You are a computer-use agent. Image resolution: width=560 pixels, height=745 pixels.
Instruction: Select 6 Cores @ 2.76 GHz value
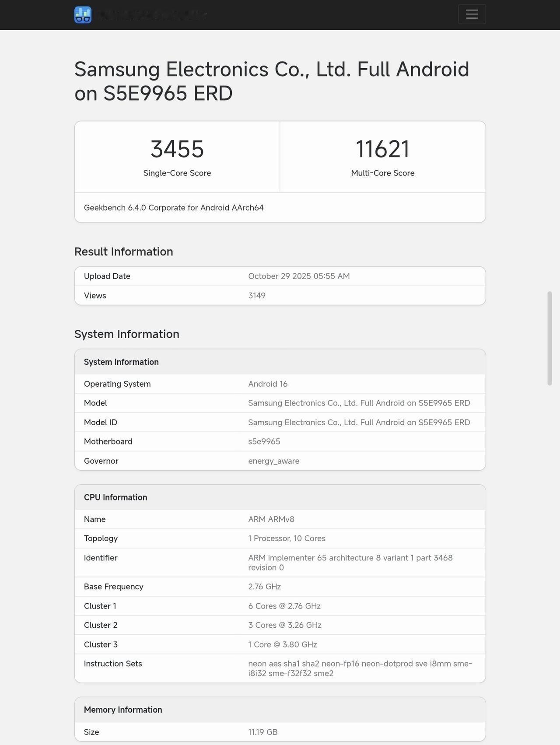(284, 606)
